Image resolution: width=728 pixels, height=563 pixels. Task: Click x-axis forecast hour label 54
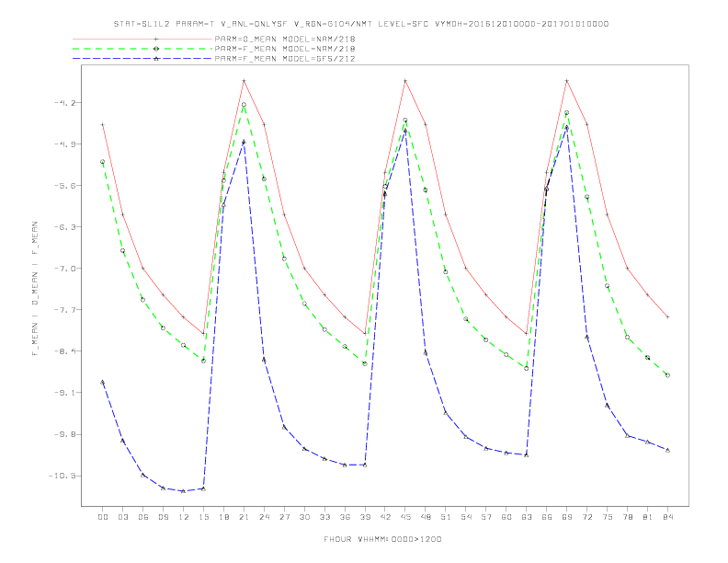point(466,517)
